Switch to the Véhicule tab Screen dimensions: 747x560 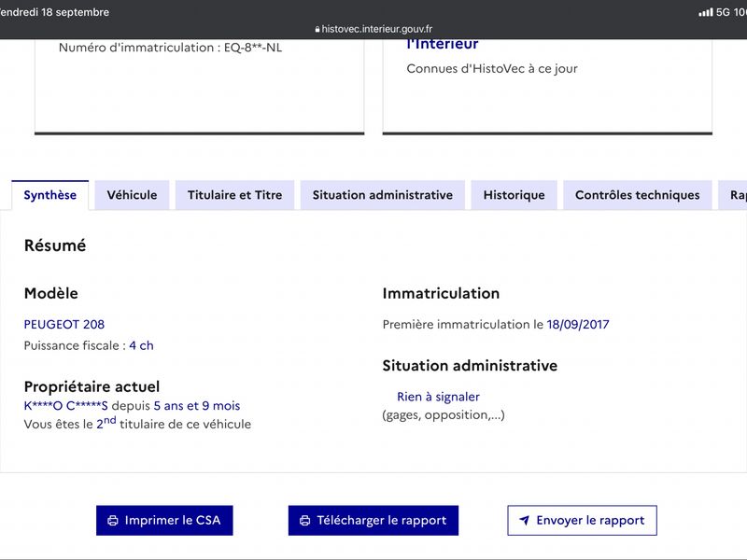pyautogui.click(x=132, y=195)
